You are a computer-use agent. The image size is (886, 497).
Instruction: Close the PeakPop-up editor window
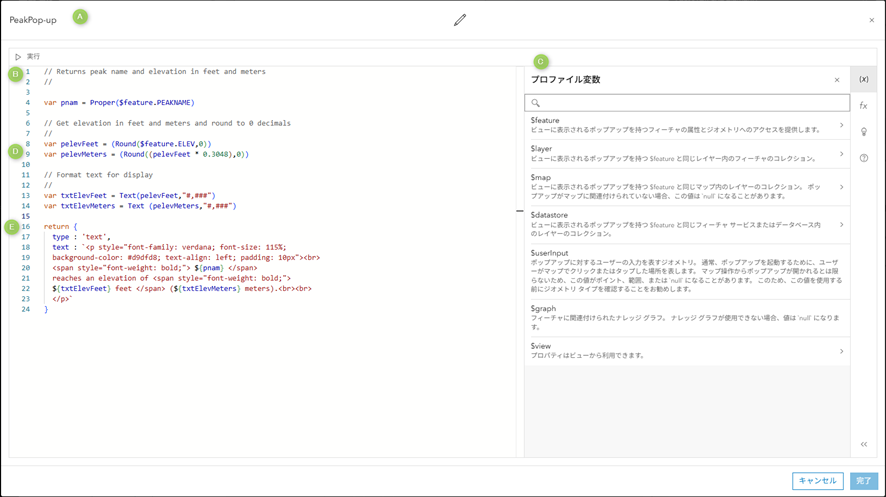pyautogui.click(x=871, y=20)
